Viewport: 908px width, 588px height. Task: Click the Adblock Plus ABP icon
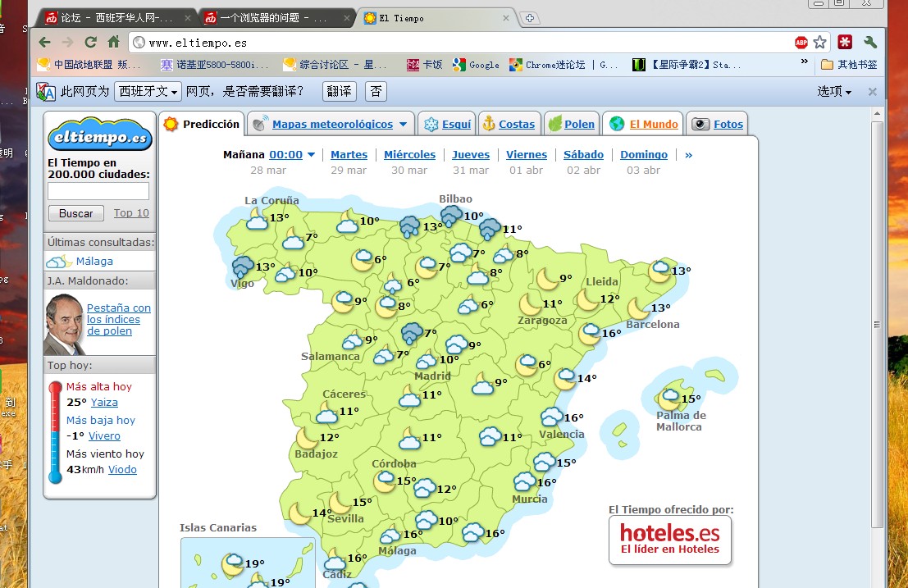tap(801, 43)
